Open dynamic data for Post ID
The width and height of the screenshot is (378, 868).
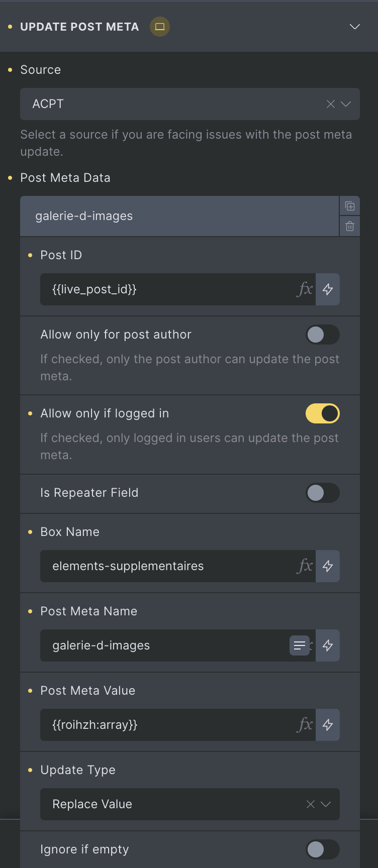tap(328, 289)
